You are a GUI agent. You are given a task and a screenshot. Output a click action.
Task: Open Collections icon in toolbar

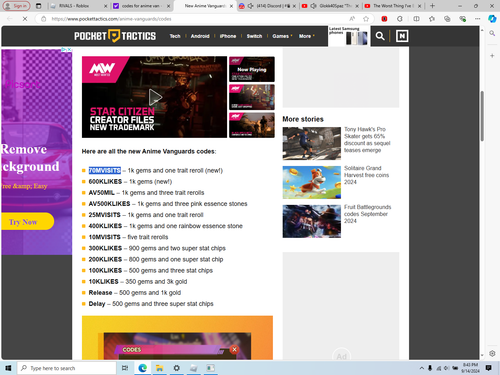pyautogui.click(x=447, y=19)
